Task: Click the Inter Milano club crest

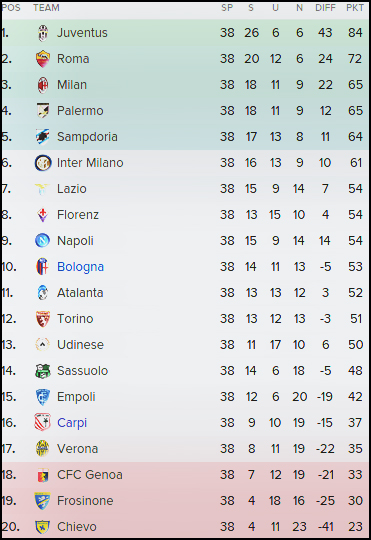Action: click(43, 163)
